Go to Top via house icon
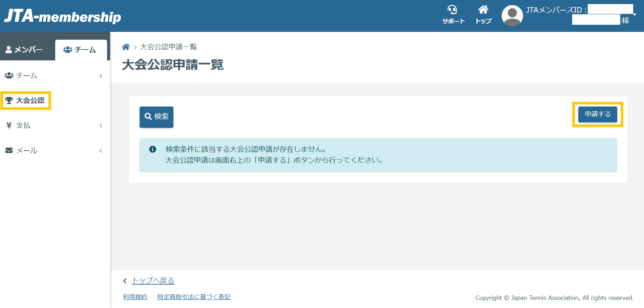The width and height of the screenshot is (644, 308). click(x=483, y=10)
